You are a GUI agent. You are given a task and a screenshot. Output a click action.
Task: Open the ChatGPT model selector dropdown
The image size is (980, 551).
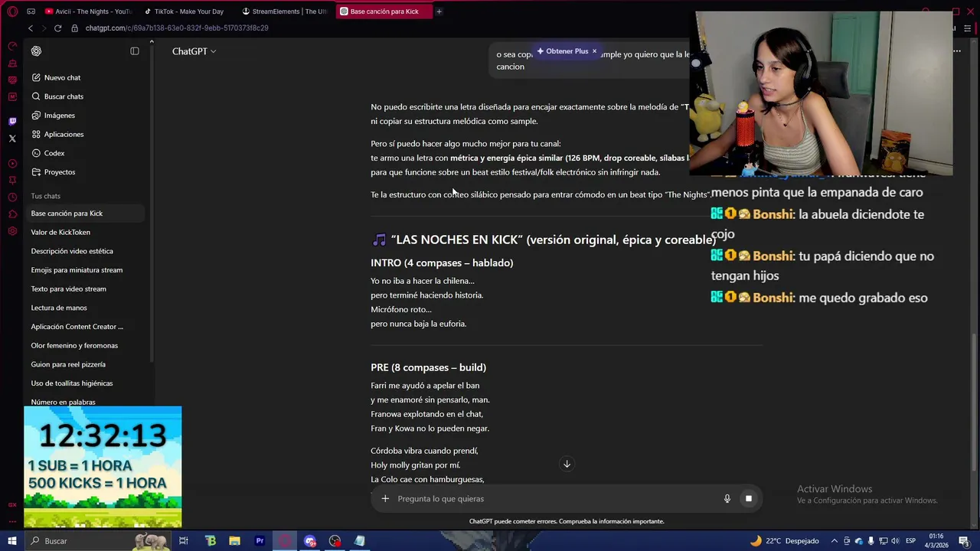194,51
